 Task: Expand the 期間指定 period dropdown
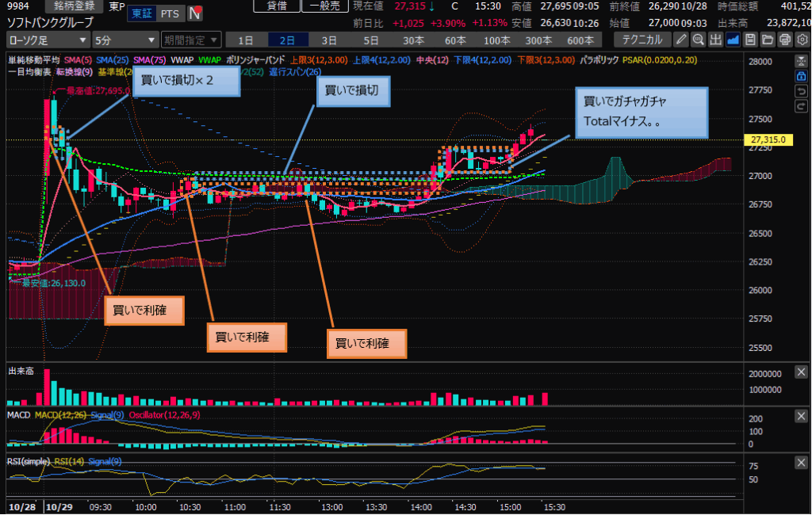point(191,39)
